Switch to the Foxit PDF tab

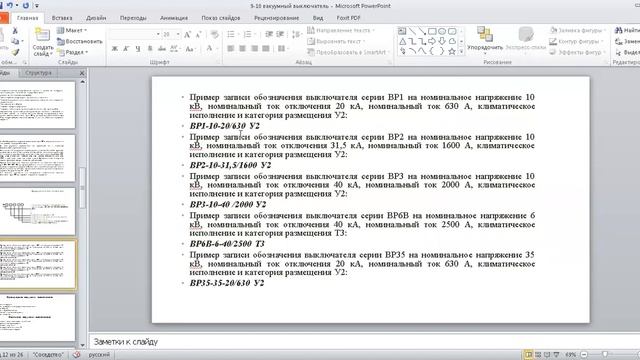click(x=348, y=18)
